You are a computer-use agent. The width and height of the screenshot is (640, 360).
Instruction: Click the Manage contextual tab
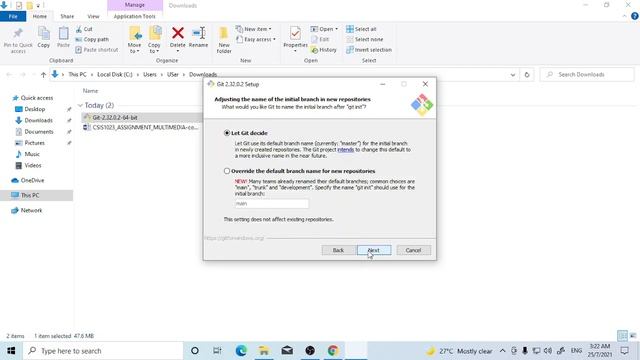(x=135, y=5)
